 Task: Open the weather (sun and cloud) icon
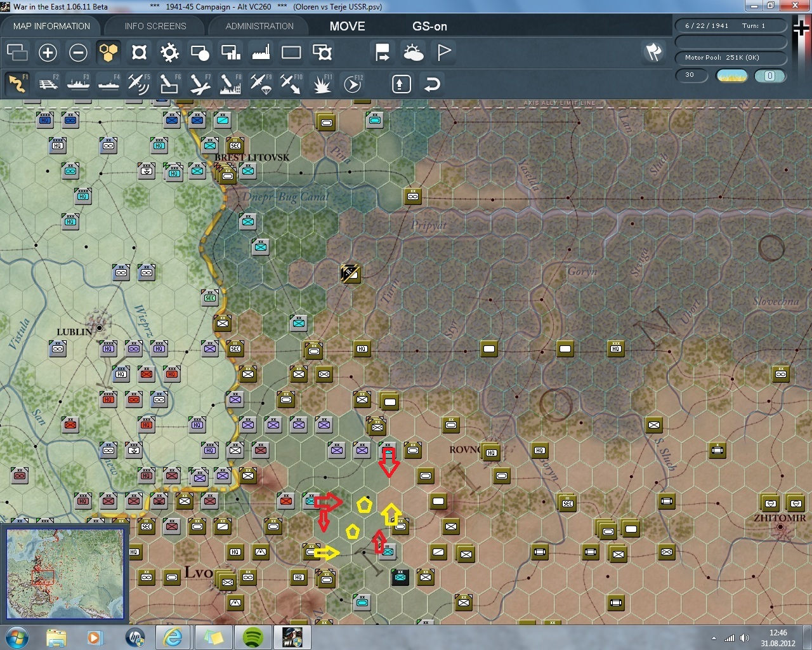413,52
